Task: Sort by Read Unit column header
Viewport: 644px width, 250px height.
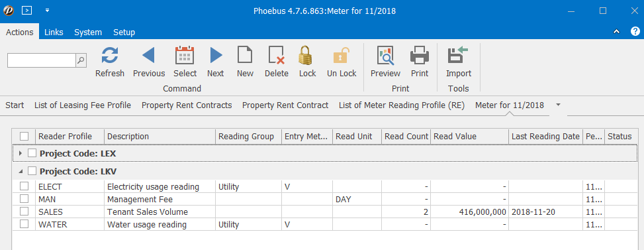Action: (x=357, y=137)
